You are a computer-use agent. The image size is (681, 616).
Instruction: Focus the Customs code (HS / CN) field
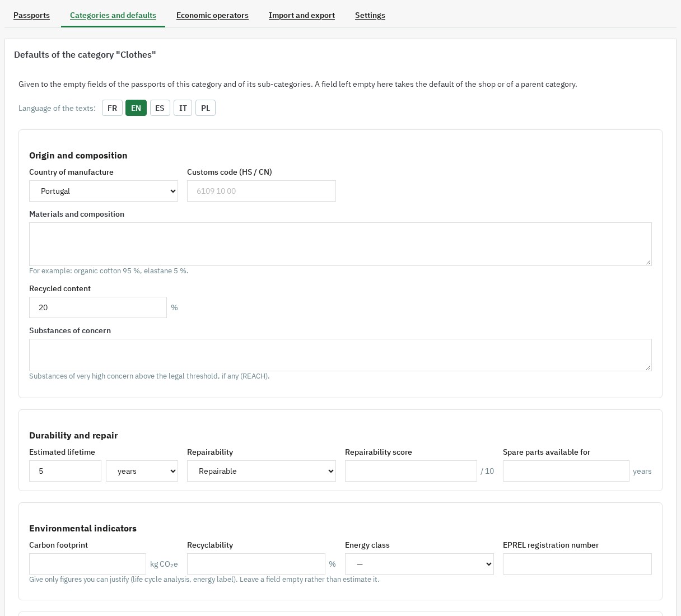tap(262, 191)
